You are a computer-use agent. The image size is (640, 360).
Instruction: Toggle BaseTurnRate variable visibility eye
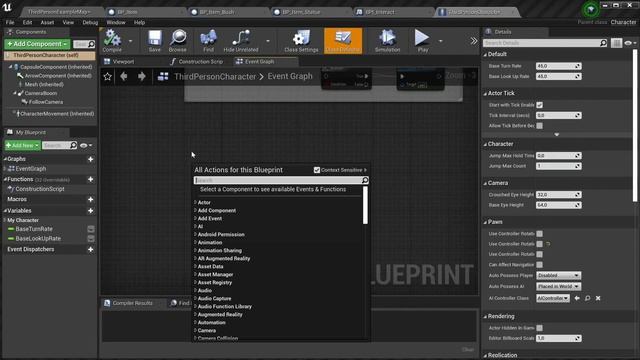click(91, 229)
